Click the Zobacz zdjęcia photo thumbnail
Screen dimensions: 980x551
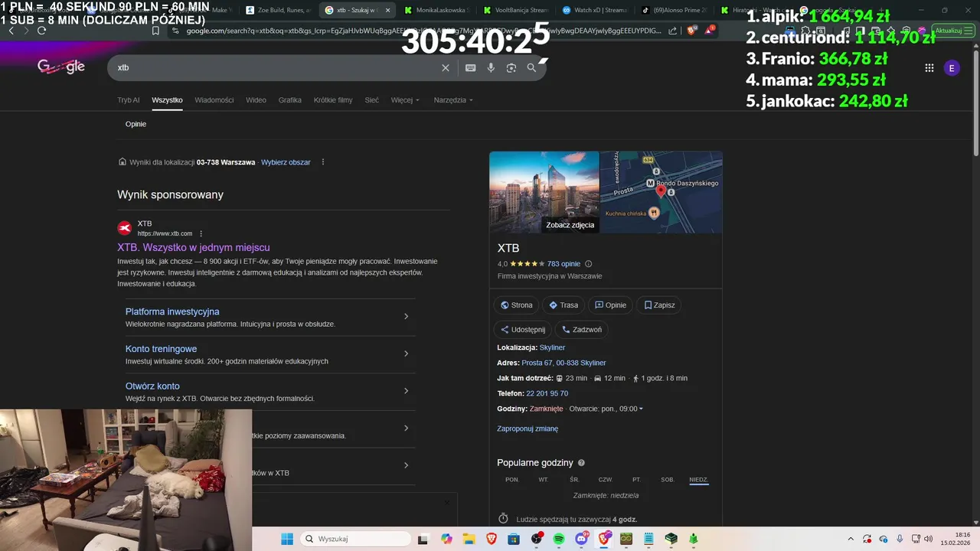(544, 192)
